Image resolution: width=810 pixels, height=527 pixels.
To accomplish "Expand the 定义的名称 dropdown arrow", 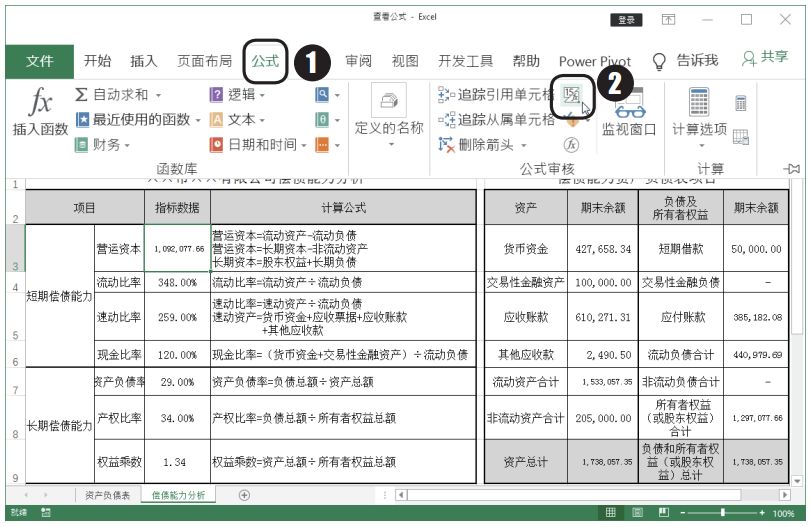I will [x=391, y=144].
